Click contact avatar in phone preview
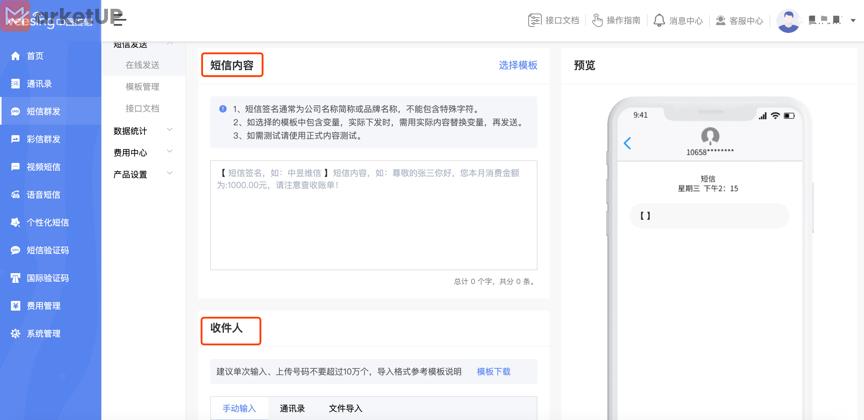 tap(710, 136)
